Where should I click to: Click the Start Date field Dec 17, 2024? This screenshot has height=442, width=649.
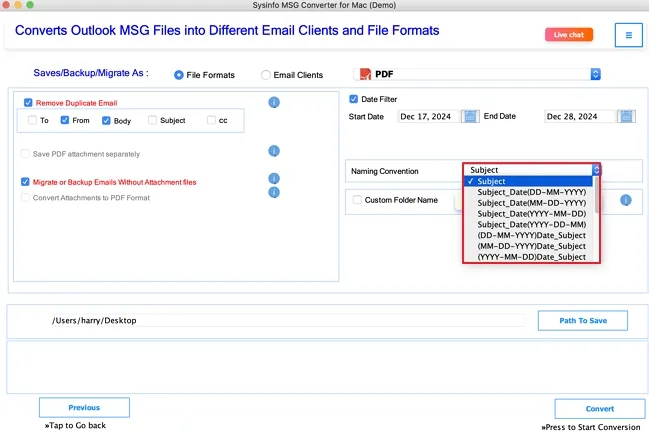pos(428,117)
